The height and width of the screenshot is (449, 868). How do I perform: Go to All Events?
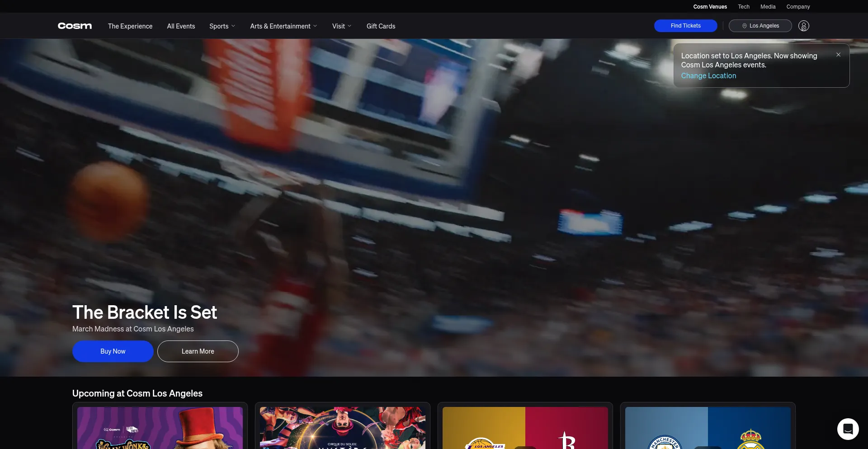181,26
